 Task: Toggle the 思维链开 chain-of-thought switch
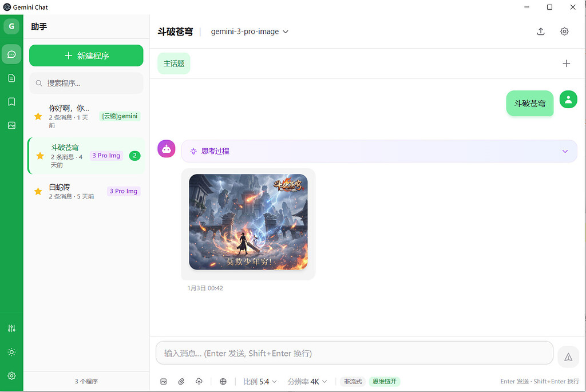(x=385, y=382)
